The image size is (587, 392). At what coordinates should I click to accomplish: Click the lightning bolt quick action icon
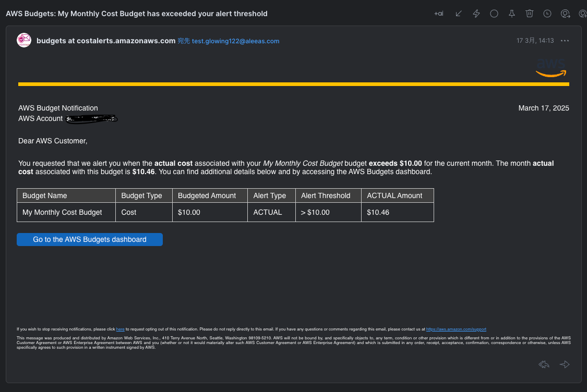point(476,14)
